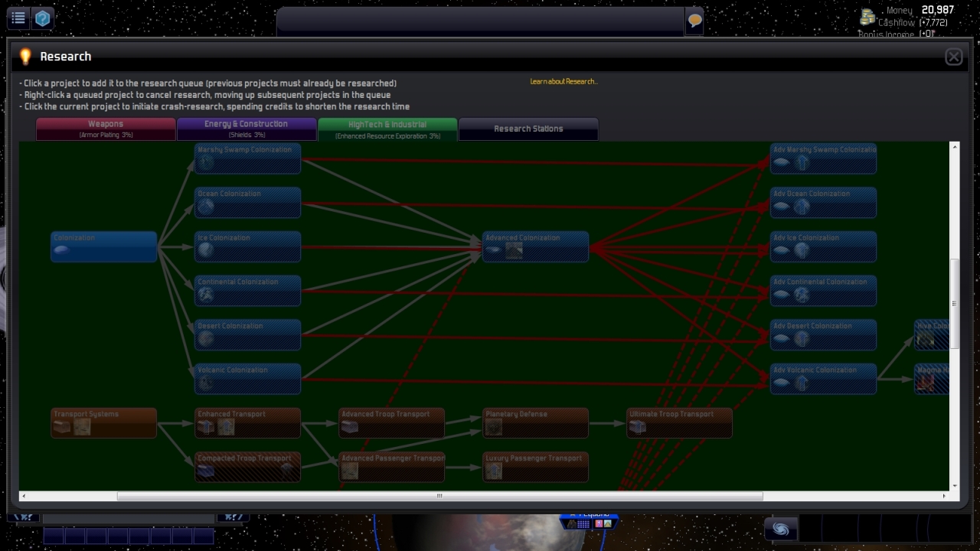980x551 pixels.
Task: Click the Money treasury icon
Action: tap(867, 17)
